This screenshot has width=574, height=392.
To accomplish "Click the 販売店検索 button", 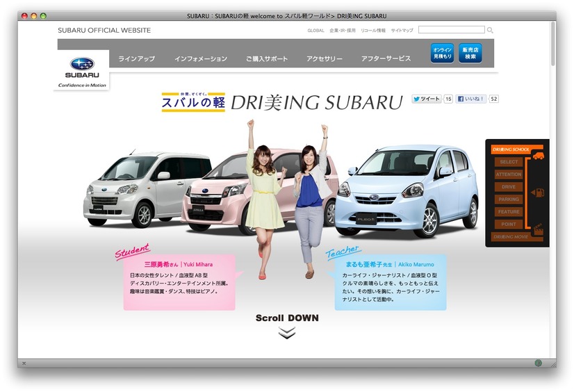I will click(470, 53).
